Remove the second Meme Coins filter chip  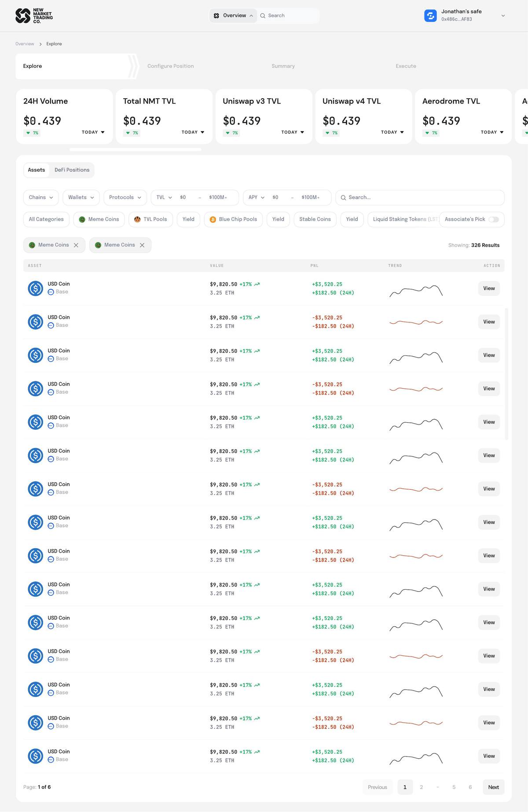point(142,245)
